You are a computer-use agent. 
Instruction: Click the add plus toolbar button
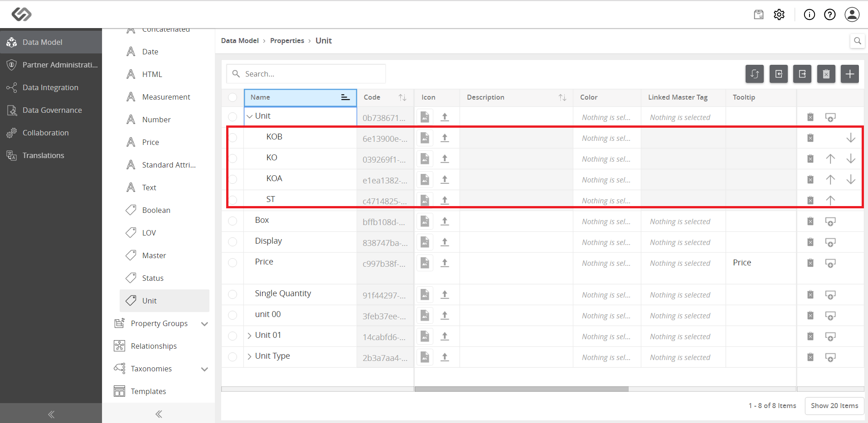click(850, 74)
